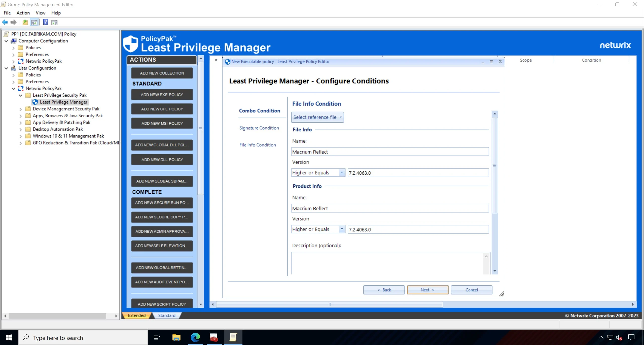This screenshot has height=345, width=644.
Task: Open Product Info version comparison dropdown
Action: point(342,229)
